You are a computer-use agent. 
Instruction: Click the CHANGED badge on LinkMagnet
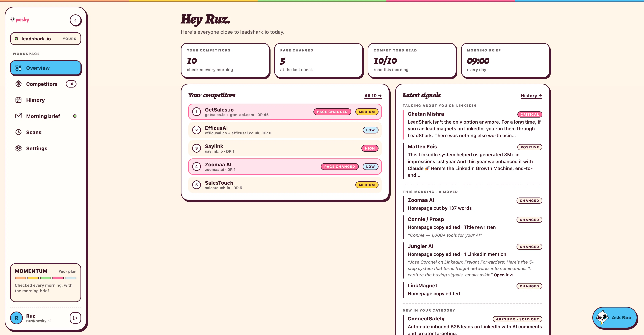[x=529, y=286]
